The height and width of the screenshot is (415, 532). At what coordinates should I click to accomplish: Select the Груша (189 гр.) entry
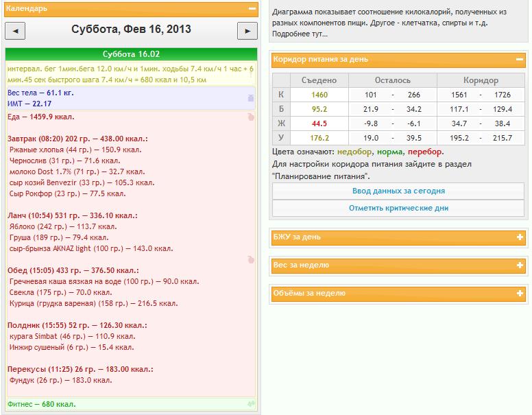(x=59, y=237)
